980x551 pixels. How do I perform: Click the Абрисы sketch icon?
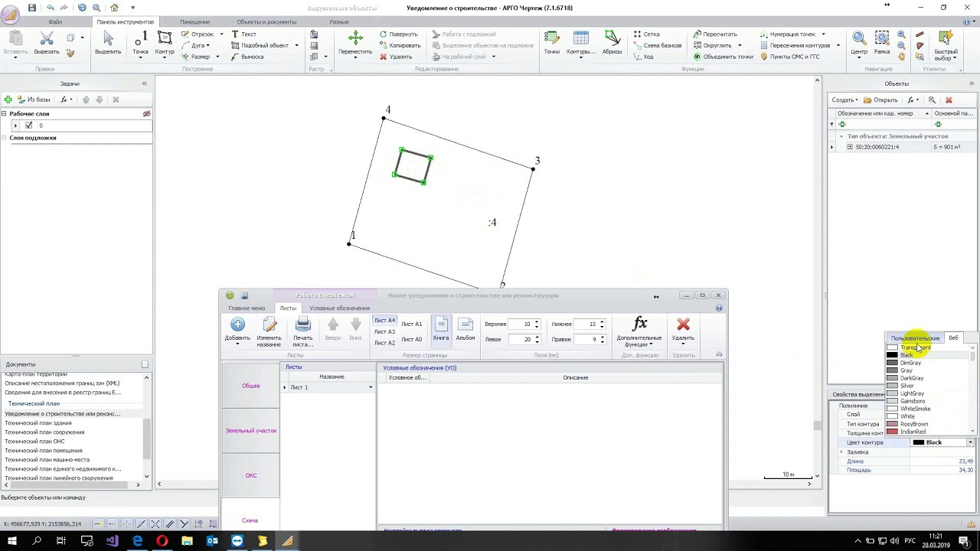coord(612,43)
